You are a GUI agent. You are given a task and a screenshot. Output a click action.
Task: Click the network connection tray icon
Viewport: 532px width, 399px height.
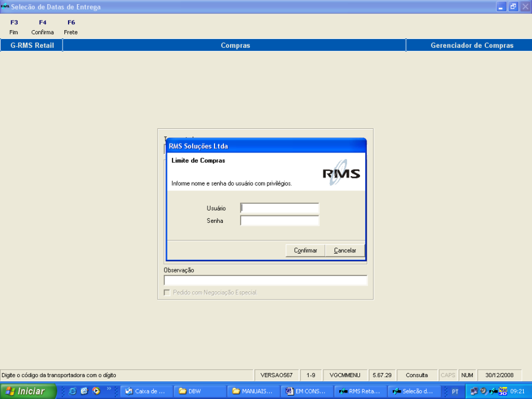tap(474, 391)
